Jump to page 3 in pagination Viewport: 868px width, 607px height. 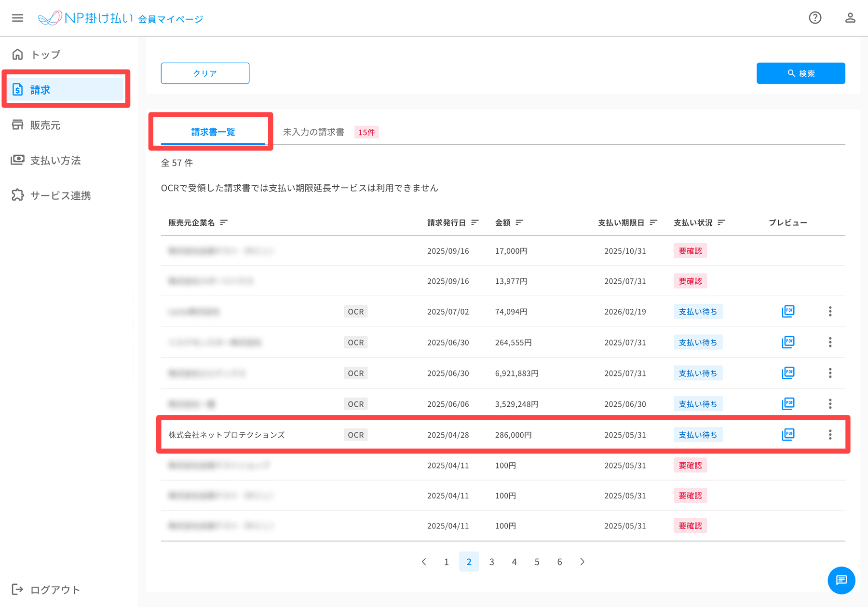point(491,562)
